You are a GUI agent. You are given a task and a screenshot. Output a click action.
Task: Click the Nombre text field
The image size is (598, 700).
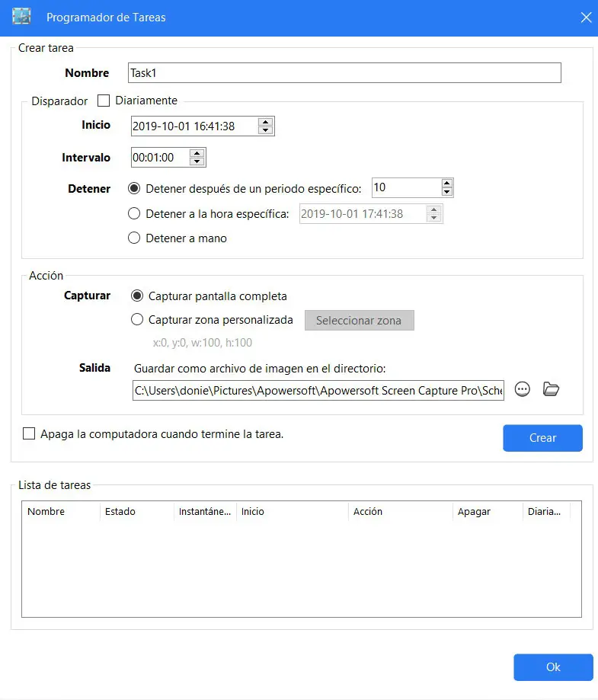click(x=344, y=73)
